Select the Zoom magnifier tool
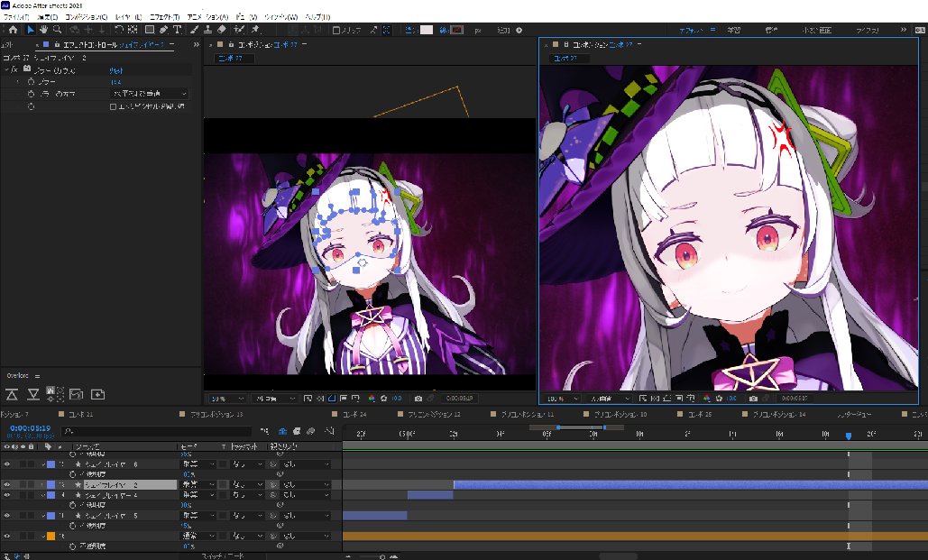Image resolution: width=928 pixels, height=560 pixels. [x=58, y=30]
